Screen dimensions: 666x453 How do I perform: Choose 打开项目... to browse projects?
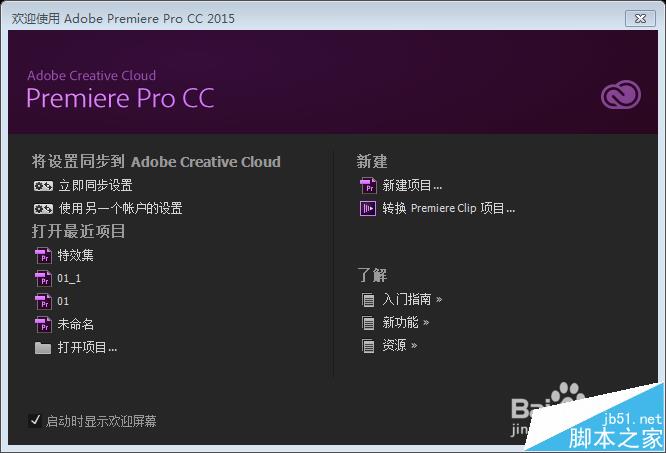(87, 348)
